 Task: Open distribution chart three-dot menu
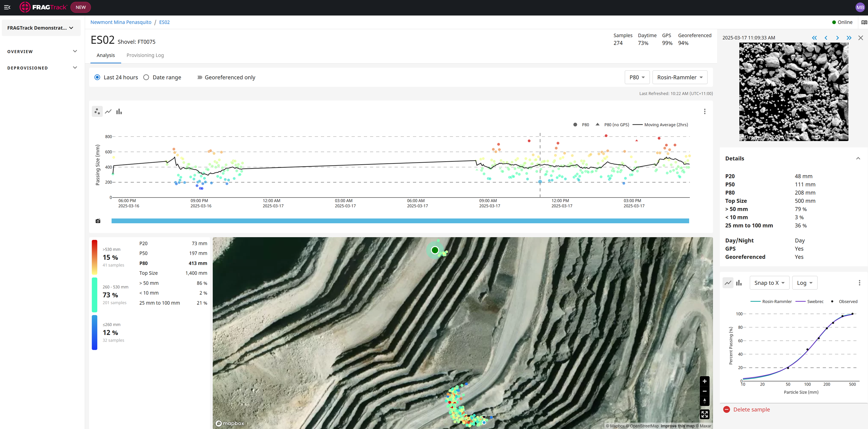(x=859, y=283)
